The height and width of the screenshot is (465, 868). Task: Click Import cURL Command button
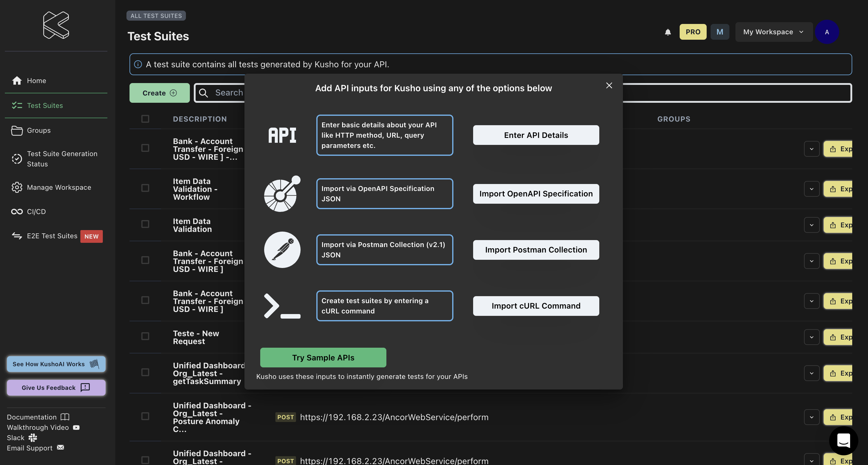pos(536,306)
